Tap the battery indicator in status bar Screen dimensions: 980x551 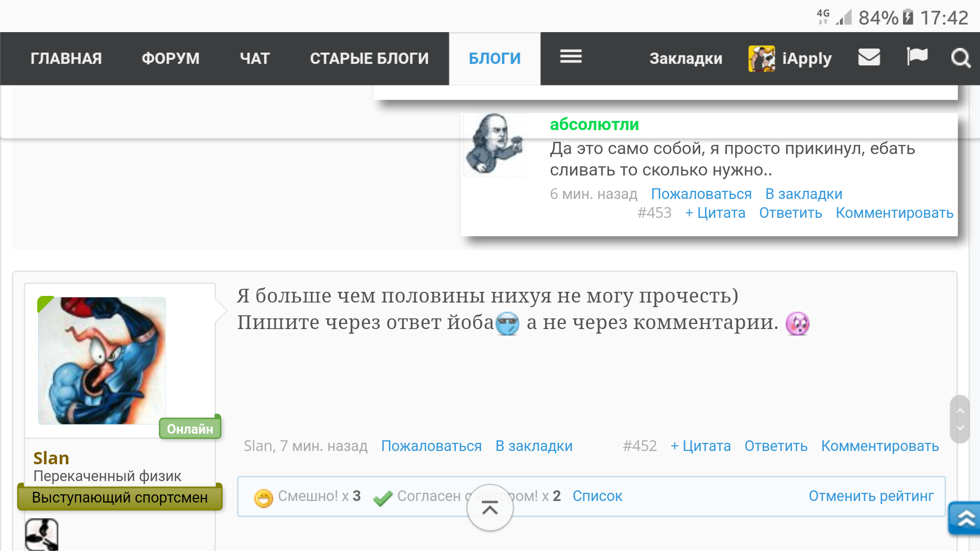[x=908, y=17]
